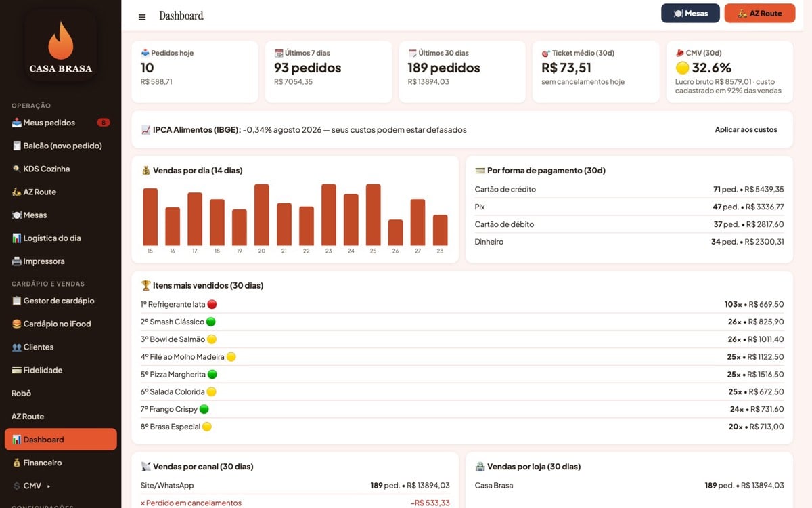Click red dot beside Refrigerante lata
Screen dimensions: 812x508
pos(212,305)
